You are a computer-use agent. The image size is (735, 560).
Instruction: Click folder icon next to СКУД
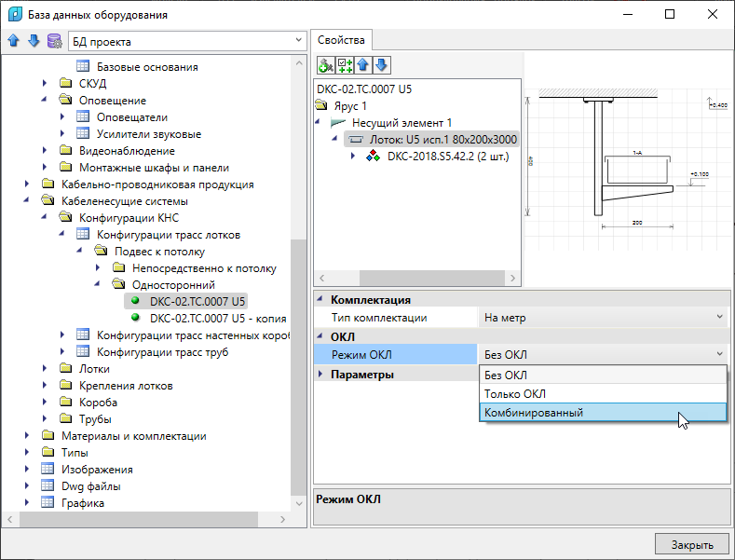coord(65,83)
